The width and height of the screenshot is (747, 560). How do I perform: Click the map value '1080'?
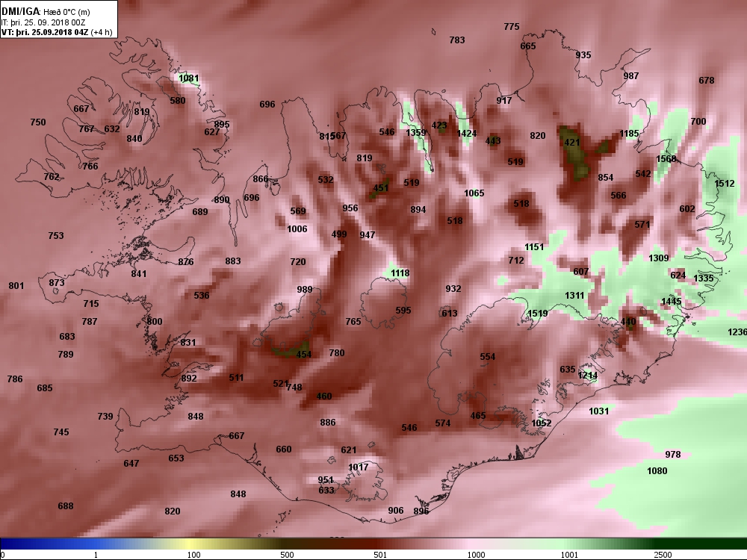point(657,471)
